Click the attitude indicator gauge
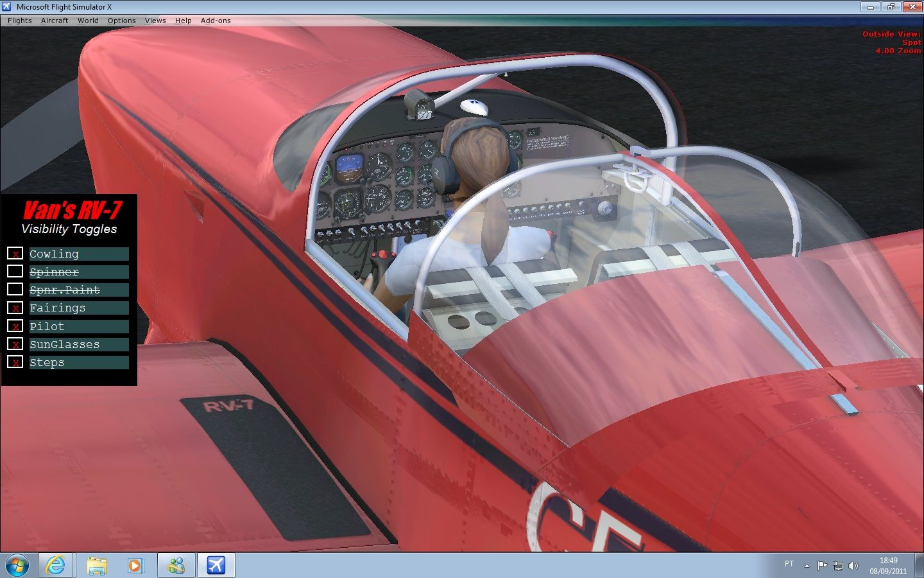The image size is (924, 578). pyautogui.click(x=349, y=168)
